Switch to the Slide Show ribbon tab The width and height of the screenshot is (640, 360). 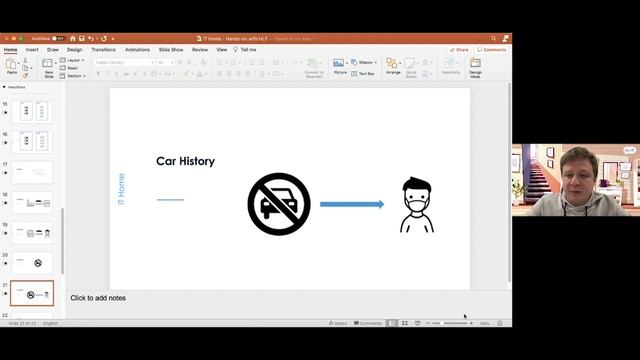point(171,49)
